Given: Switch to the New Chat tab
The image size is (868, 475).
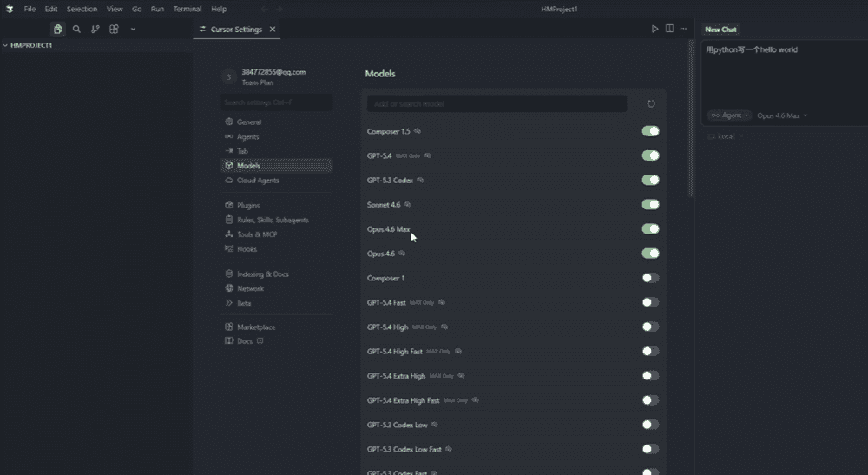Looking at the screenshot, I should pyautogui.click(x=721, y=30).
